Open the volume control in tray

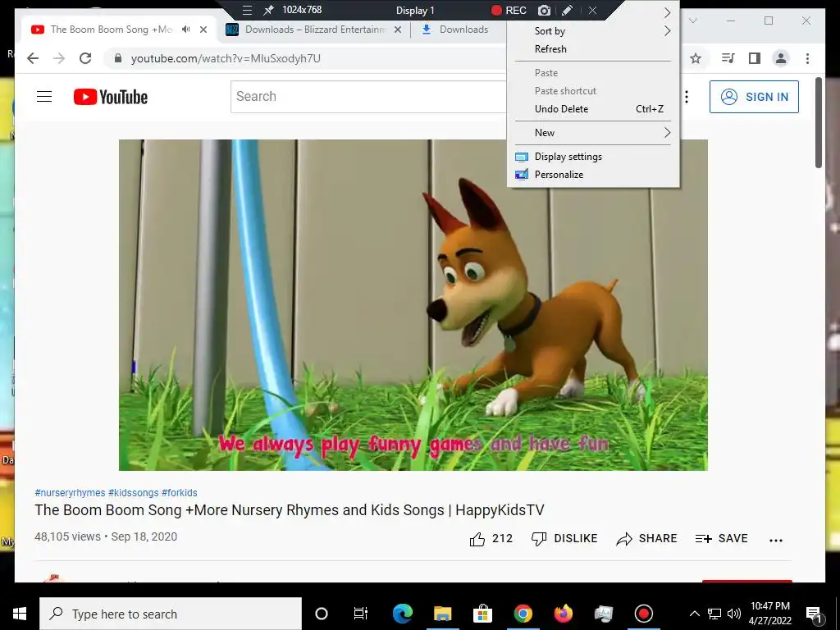734,614
